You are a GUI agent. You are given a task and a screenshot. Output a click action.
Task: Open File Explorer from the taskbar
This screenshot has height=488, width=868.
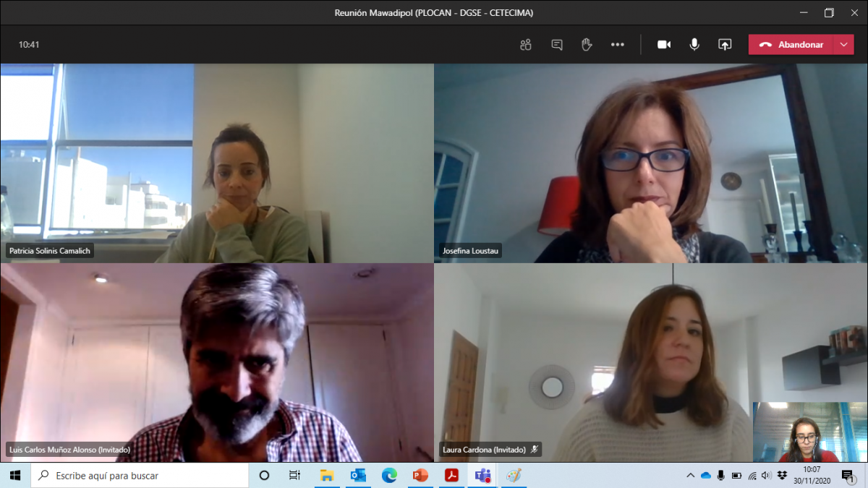coord(327,475)
